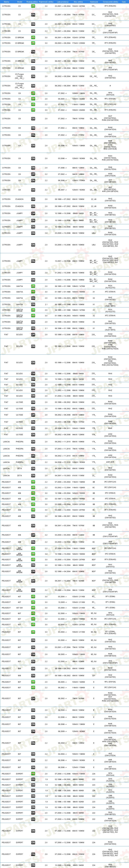Click the petrol icon for Peugeot 807 2.2 3FZ

[33, 688]
